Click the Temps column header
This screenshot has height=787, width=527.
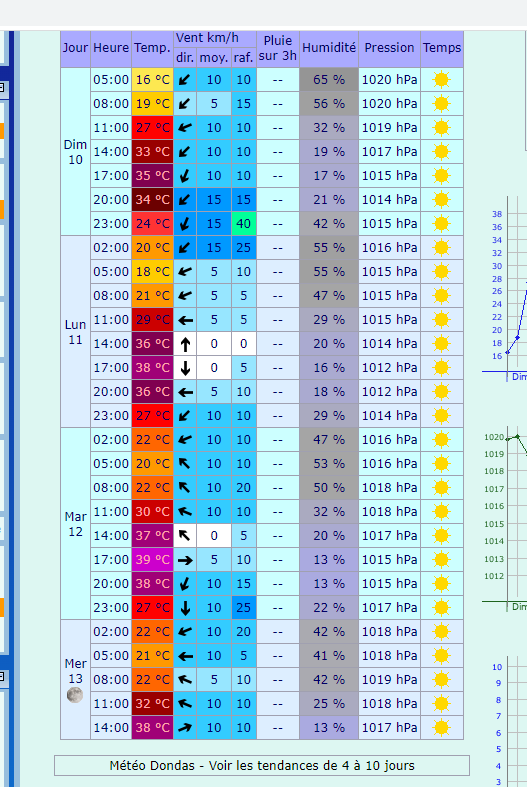pos(442,48)
